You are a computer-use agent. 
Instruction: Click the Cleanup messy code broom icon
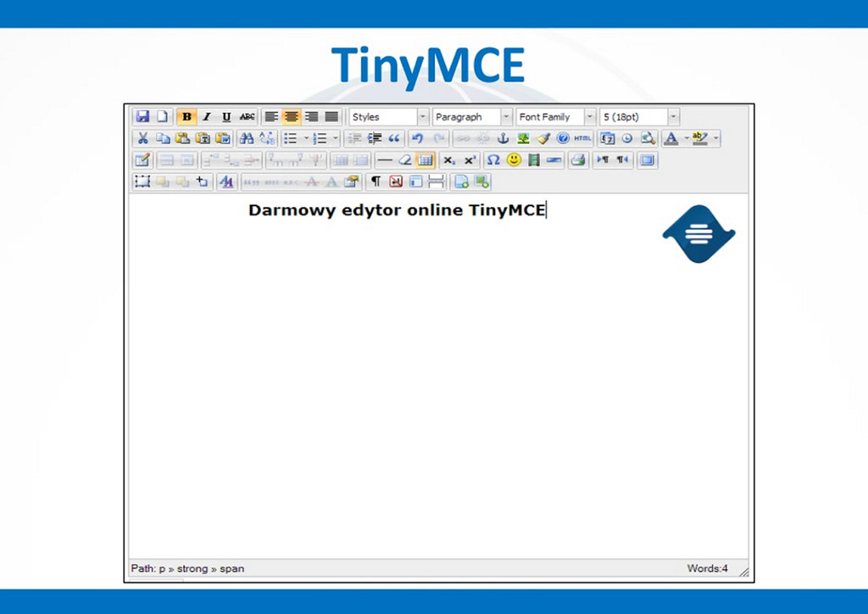click(543, 138)
